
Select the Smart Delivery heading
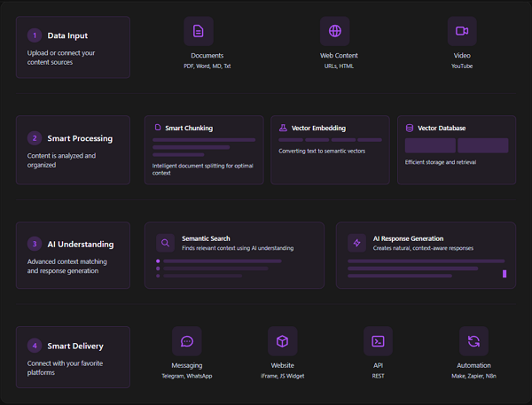tap(75, 346)
